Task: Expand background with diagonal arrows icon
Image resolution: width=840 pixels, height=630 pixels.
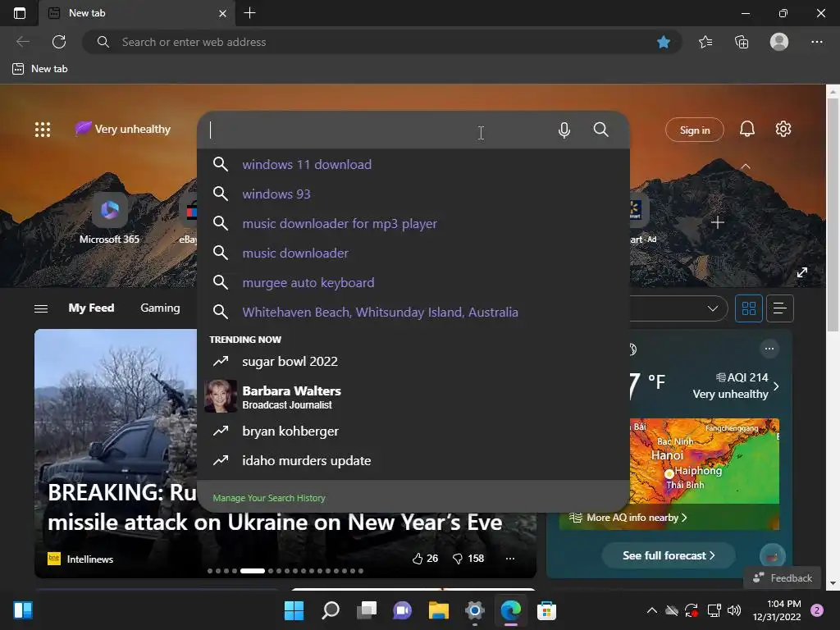Action: click(802, 272)
